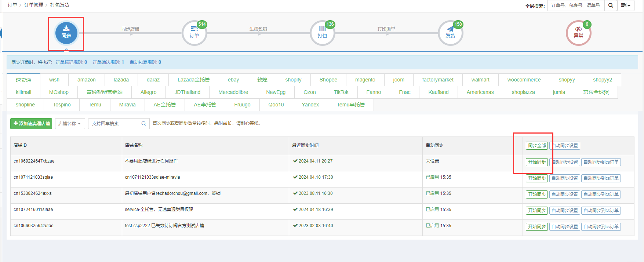Click the check icon beside 2023.02.03 16:40
The height and width of the screenshot is (262, 644).
(x=295, y=226)
